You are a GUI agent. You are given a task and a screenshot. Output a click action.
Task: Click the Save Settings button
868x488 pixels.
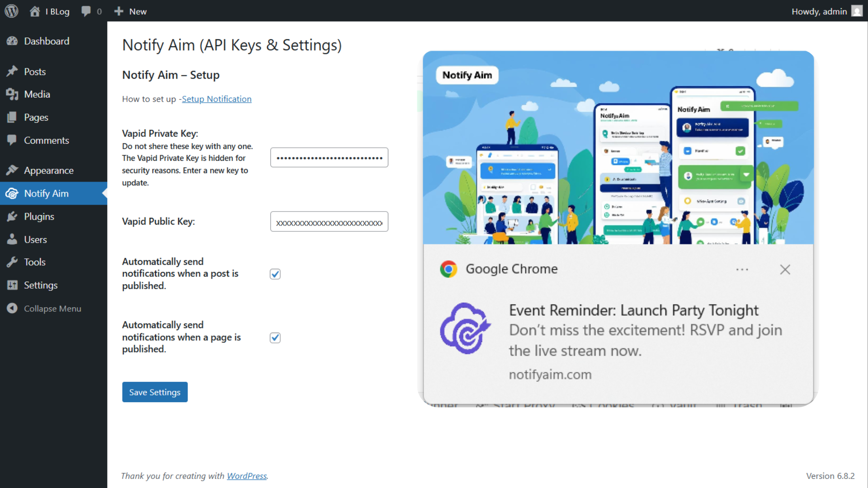click(155, 392)
